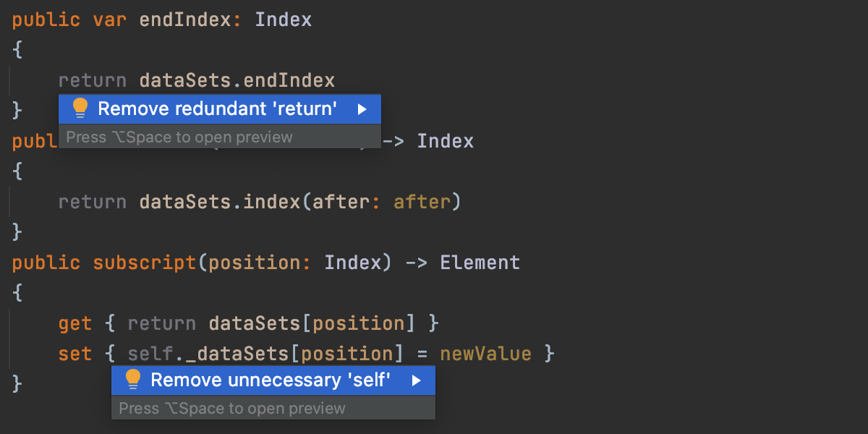Click the preview hint under Remove unnecessary 'self'
Screen dimensions: 868x434
(232, 409)
